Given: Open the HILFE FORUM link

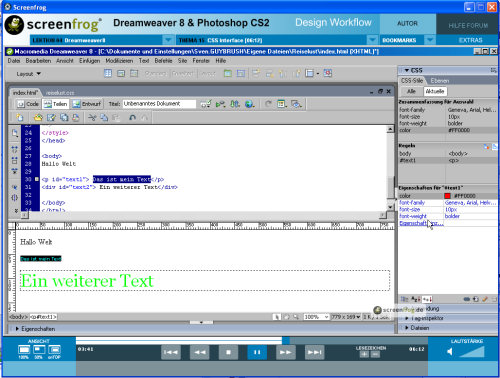Looking at the screenshot, I should (468, 26).
